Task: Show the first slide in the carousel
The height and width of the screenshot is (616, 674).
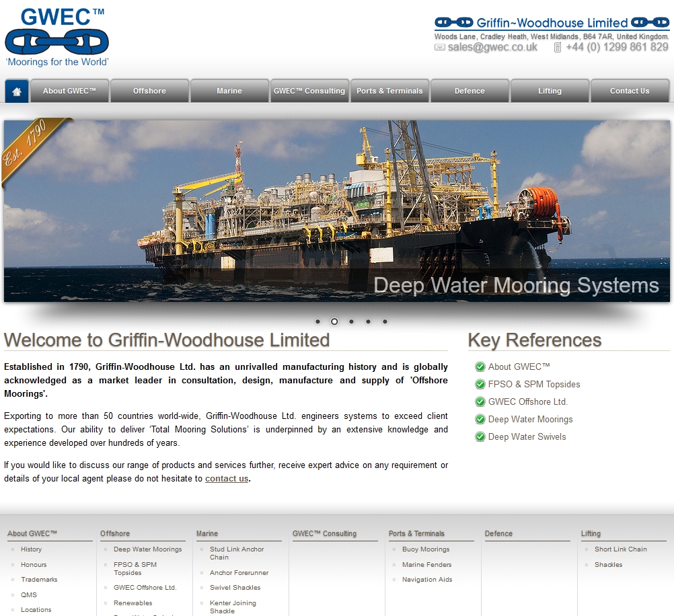Action: tap(317, 321)
